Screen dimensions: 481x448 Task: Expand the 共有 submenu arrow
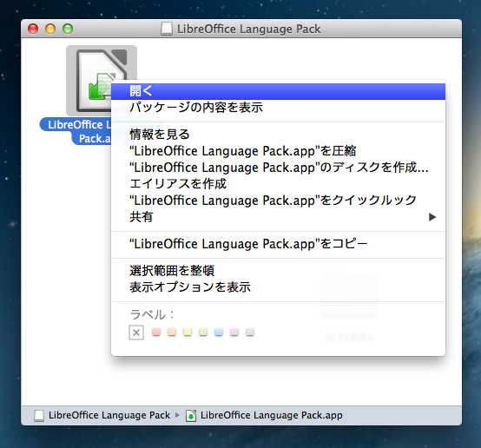(x=432, y=217)
